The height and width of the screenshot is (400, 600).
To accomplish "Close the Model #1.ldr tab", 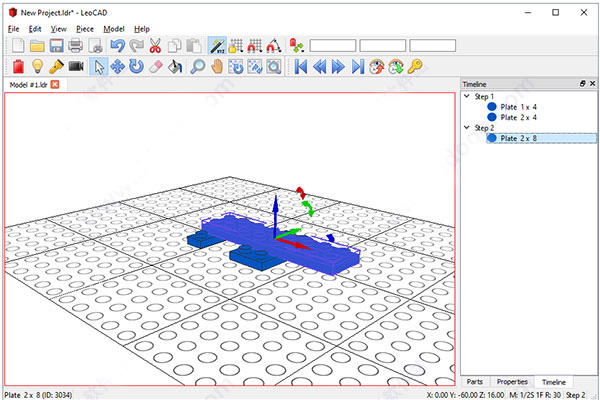I will [x=55, y=85].
